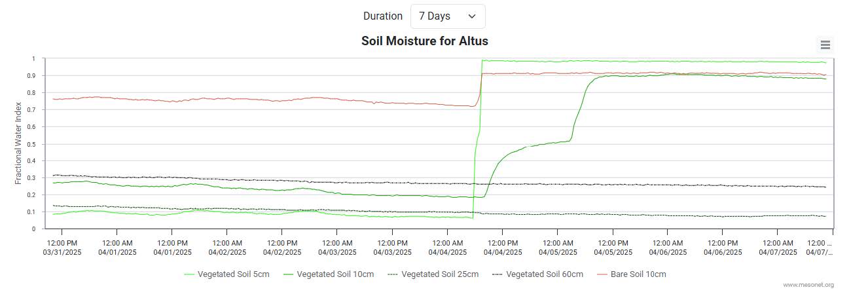Click the dark green 10cm legend line marker
The width and height of the screenshot is (868, 296).
(x=289, y=274)
